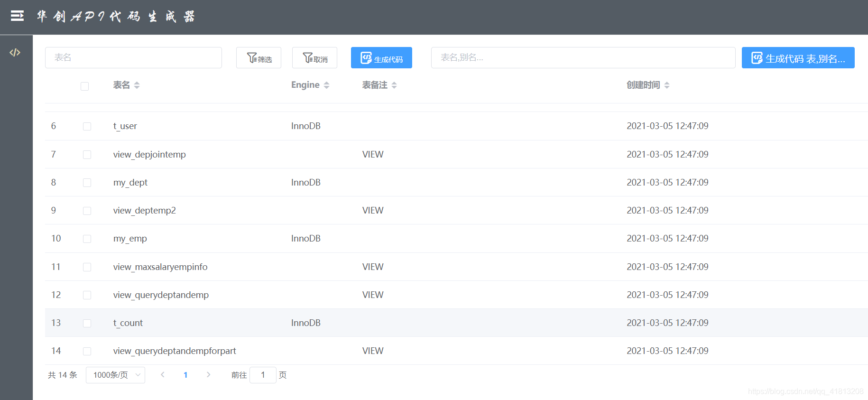The width and height of the screenshot is (868, 400).
Task: Check the my_emp row checkbox
Action: 87,239
